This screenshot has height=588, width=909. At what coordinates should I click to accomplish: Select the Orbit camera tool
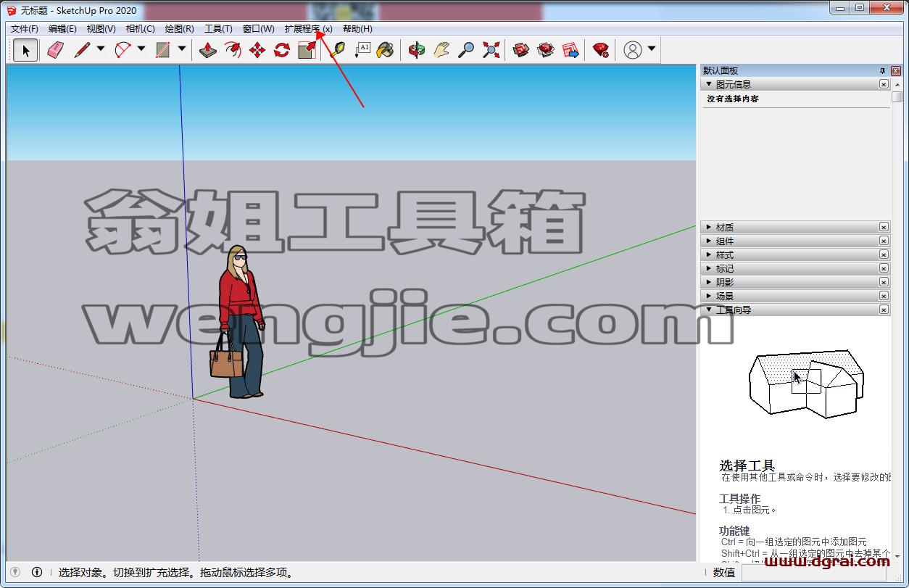tap(417, 50)
